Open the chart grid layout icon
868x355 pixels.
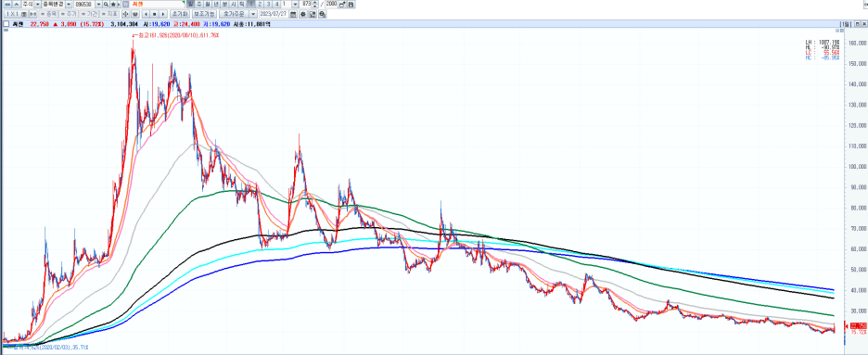pyautogui.click(x=24, y=14)
